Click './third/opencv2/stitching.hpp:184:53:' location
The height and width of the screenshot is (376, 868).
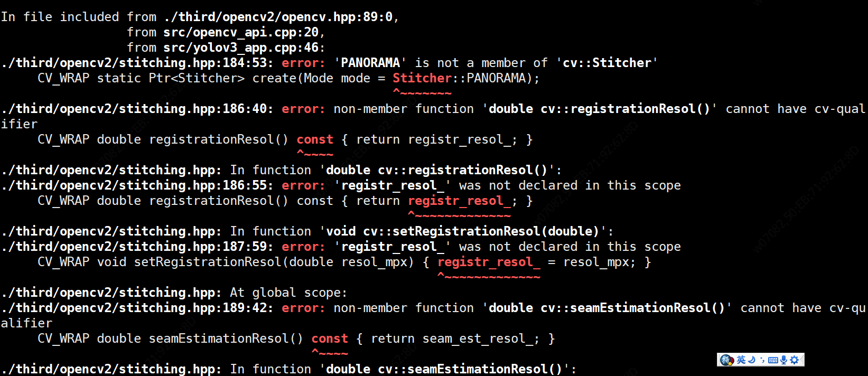pos(137,63)
